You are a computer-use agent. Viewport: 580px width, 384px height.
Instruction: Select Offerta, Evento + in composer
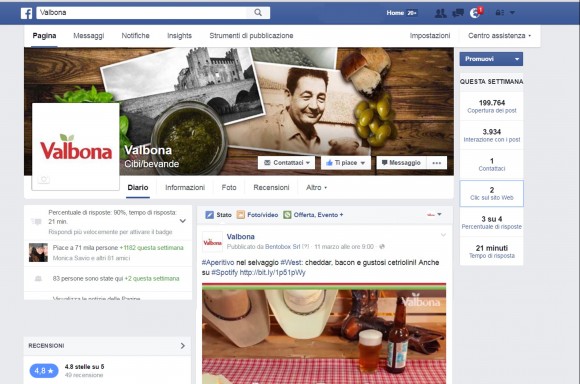click(313, 215)
